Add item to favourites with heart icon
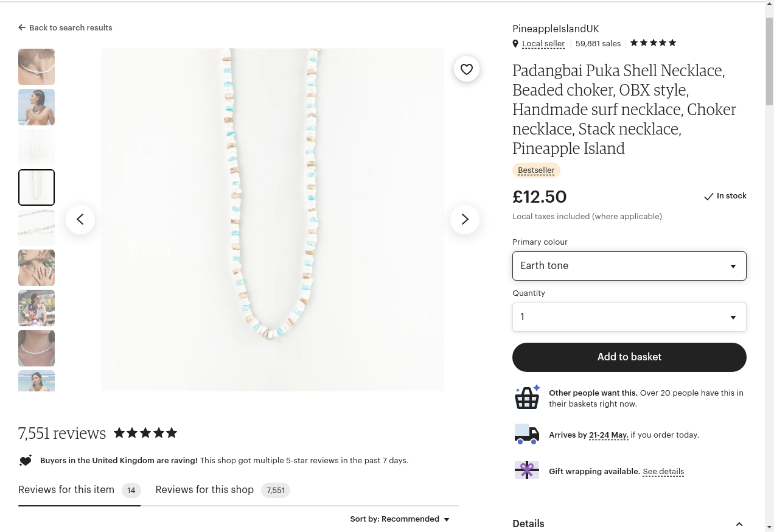Viewport: 774px width, 532px height. pos(467,69)
